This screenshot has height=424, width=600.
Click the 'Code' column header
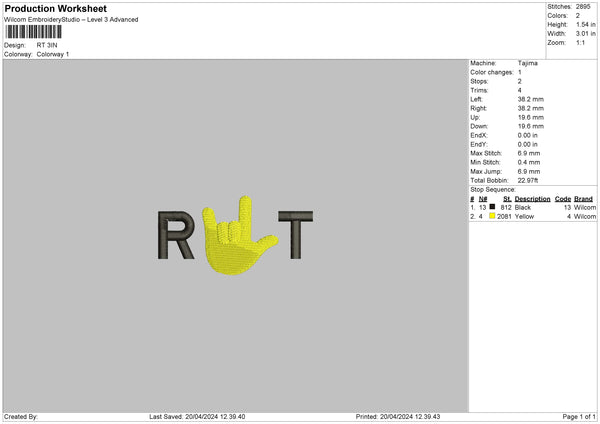coord(563,199)
